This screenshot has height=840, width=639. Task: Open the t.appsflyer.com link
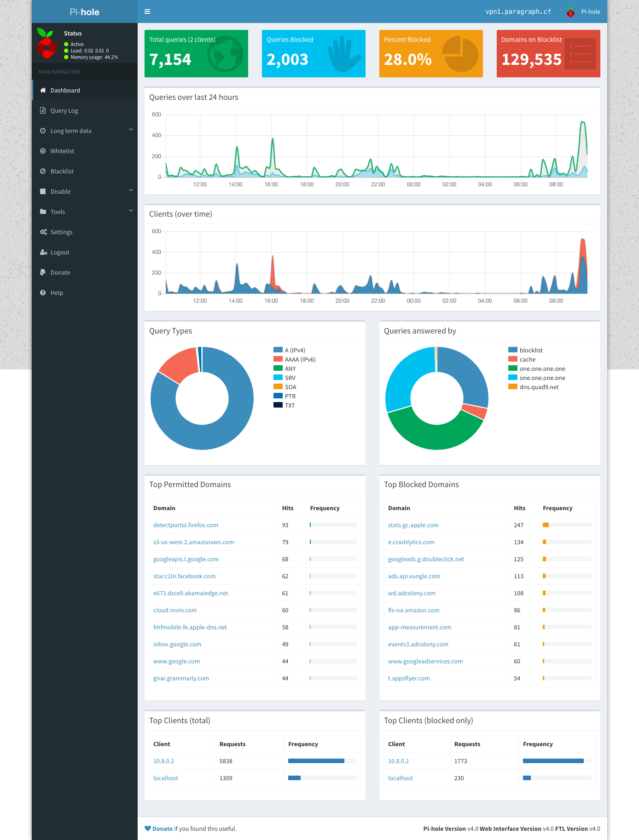point(409,678)
